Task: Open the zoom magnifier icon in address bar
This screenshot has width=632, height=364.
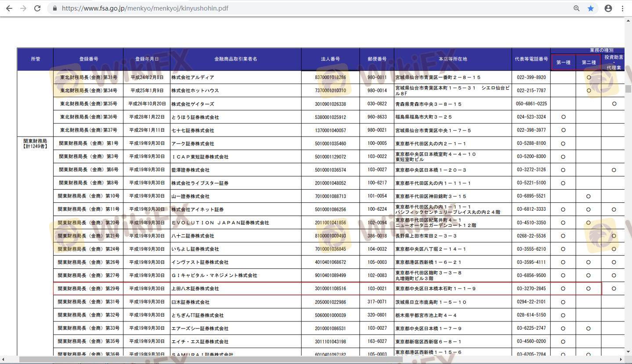Action: point(576,8)
